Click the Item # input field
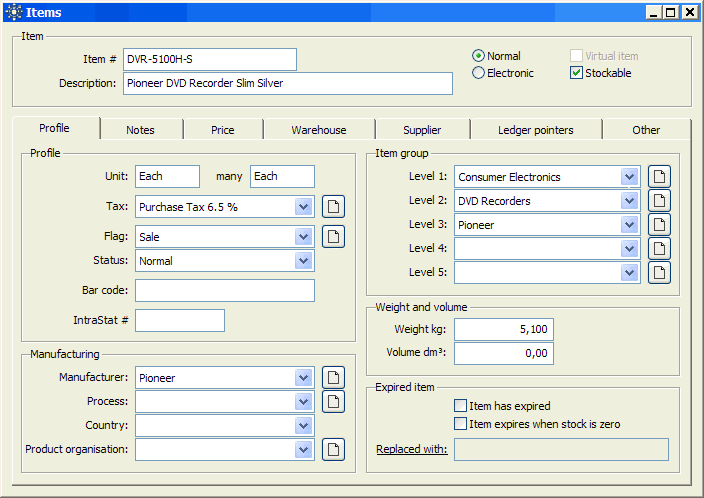Screen dimensions: 704x498 coord(210,59)
